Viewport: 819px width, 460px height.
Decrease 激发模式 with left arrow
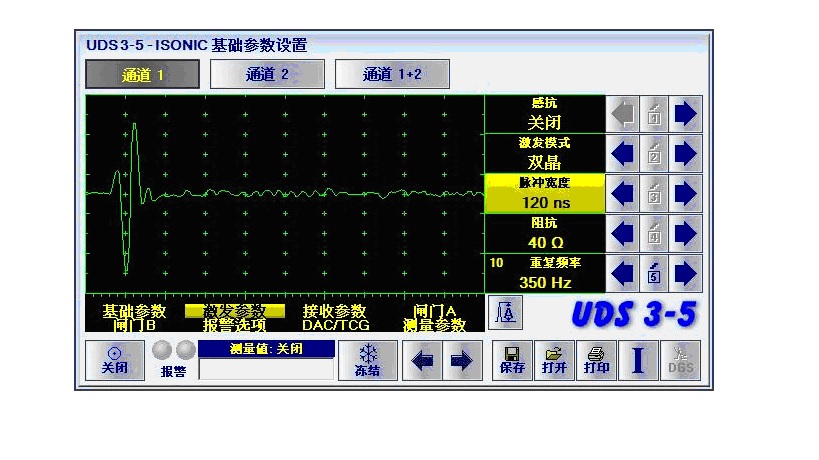(x=623, y=154)
